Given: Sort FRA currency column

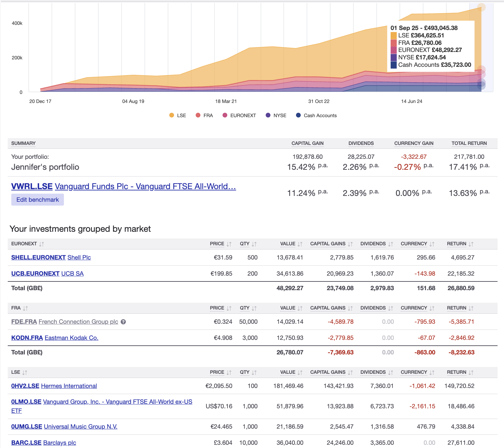Looking at the screenshot, I should 418,308.
